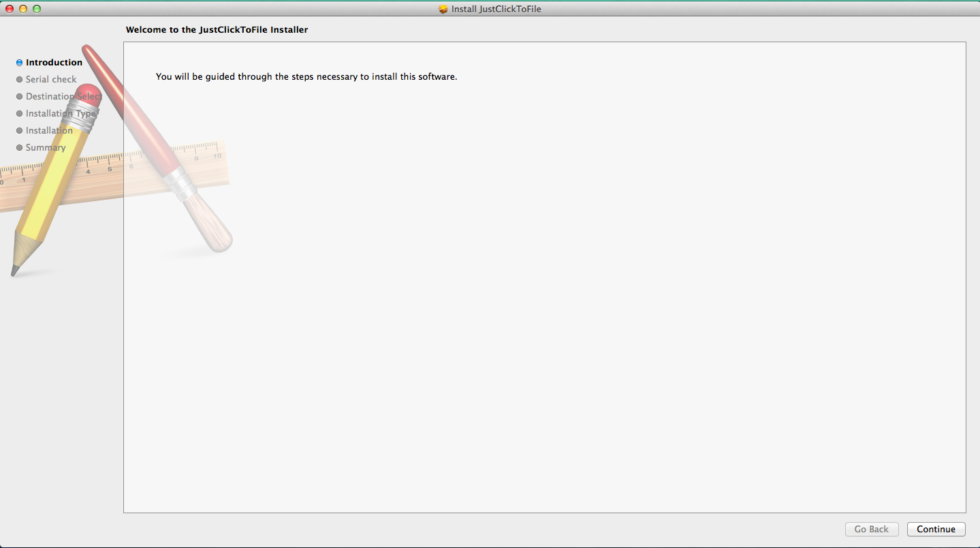Screen dimensions: 980x548
Task: Click the disabled Go Back button
Action: (x=872, y=529)
